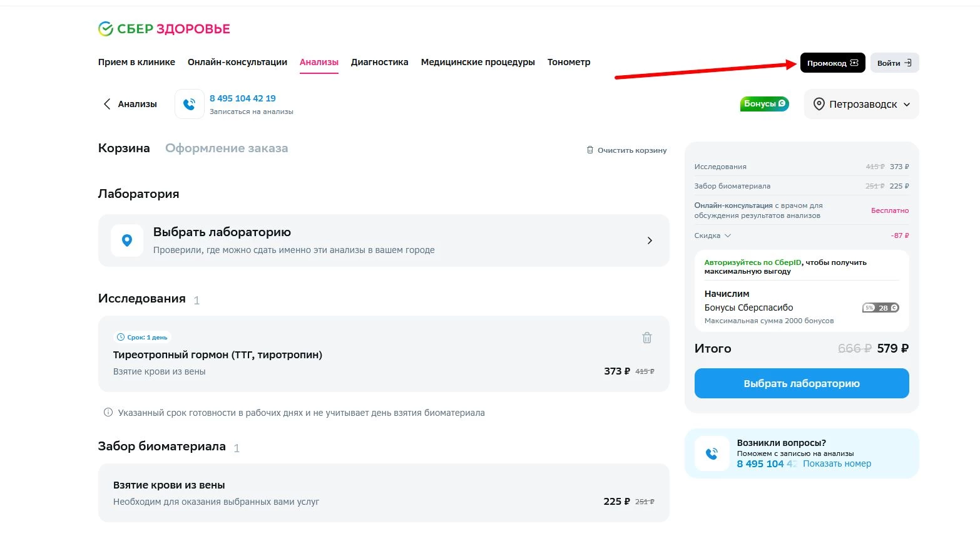Viewport: 980px width, 533px height.
Task: Select the Тонометр menu item
Action: (x=568, y=62)
